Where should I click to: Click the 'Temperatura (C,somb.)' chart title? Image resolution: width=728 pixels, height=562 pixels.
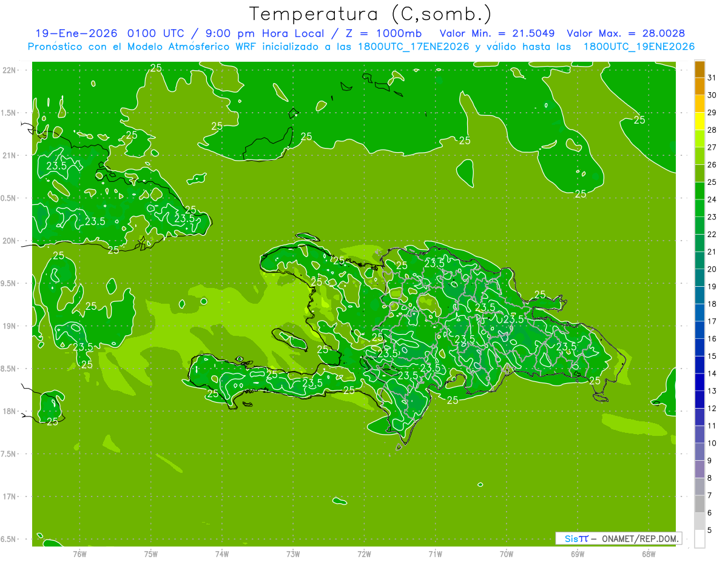tap(370, 14)
